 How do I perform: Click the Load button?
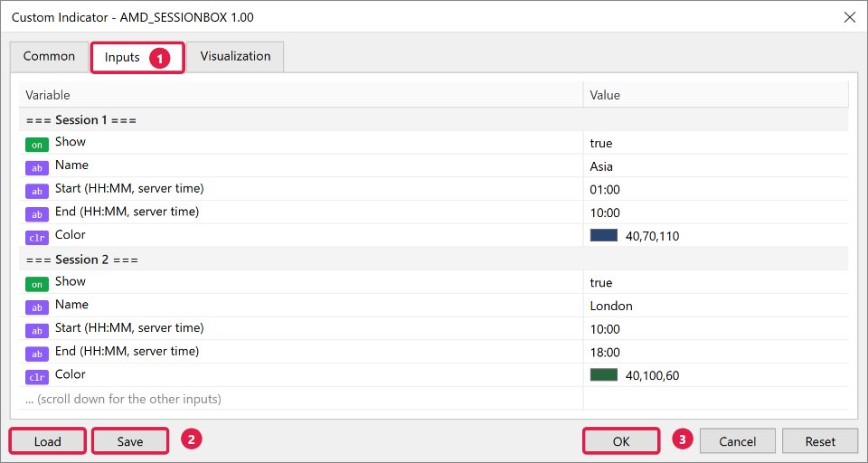(x=48, y=441)
